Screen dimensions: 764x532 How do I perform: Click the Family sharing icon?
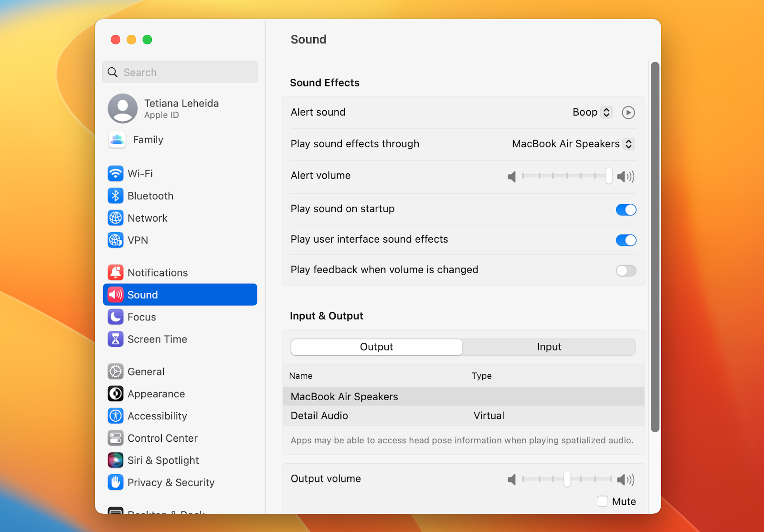tap(117, 140)
